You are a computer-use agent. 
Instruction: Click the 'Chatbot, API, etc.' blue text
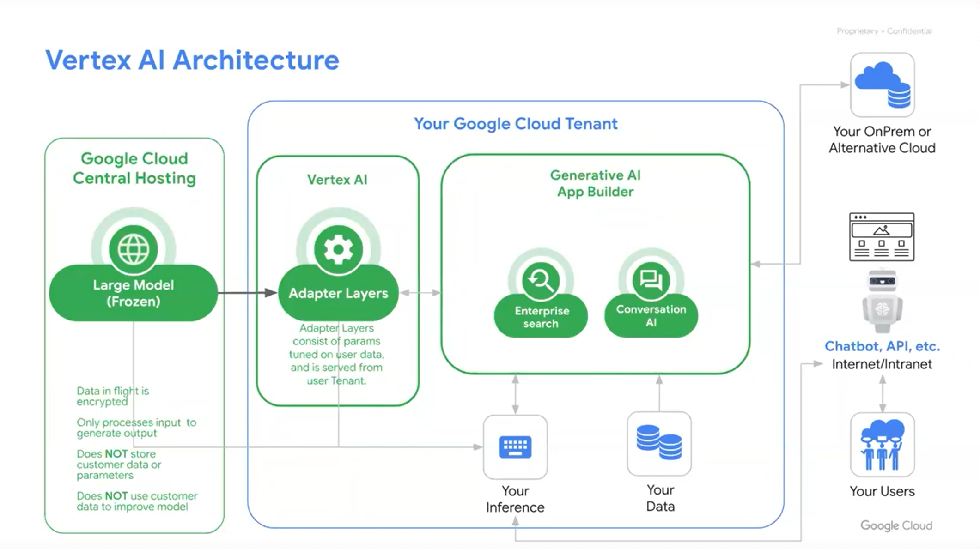pos(882,346)
